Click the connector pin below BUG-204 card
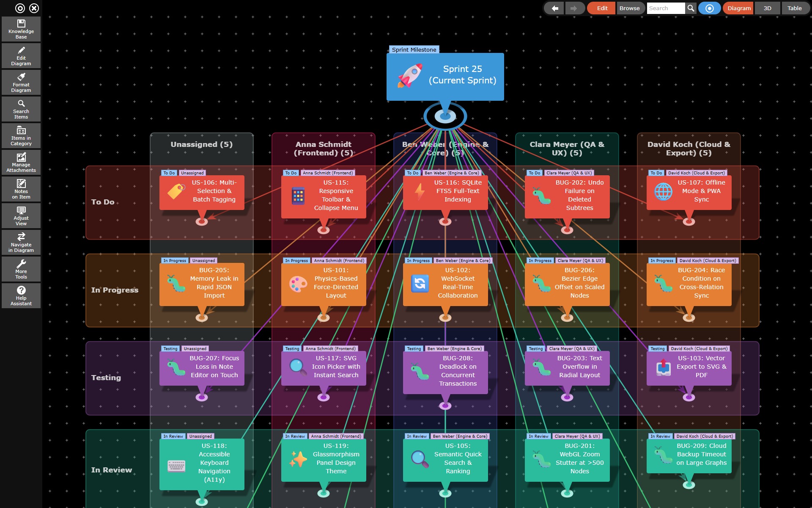812x508 pixels. pyautogui.click(x=689, y=317)
